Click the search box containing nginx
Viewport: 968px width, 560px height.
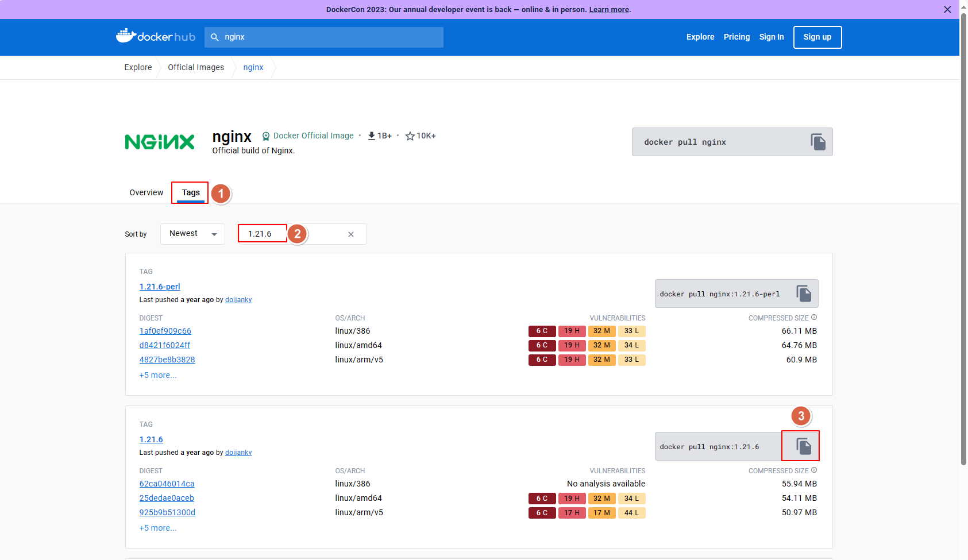click(x=324, y=37)
